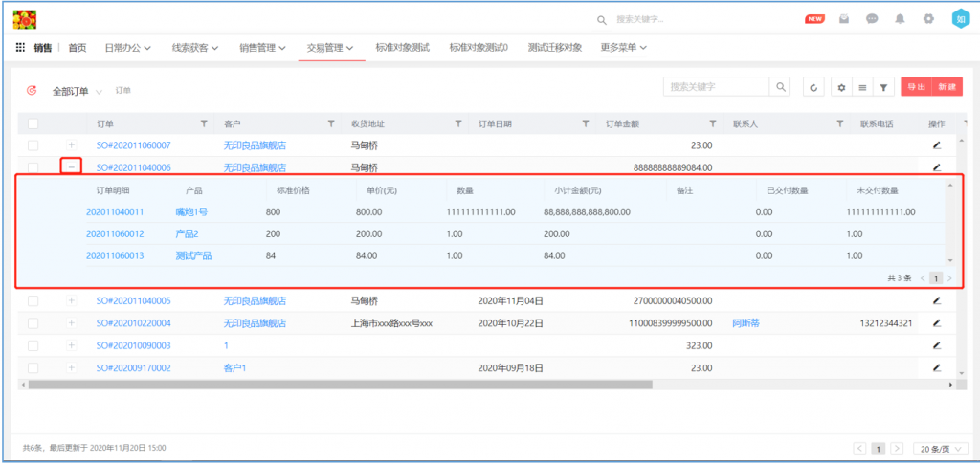Open the order detail link 202011060012
Image resolution: width=980 pixels, height=464 pixels.
[x=115, y=234]
